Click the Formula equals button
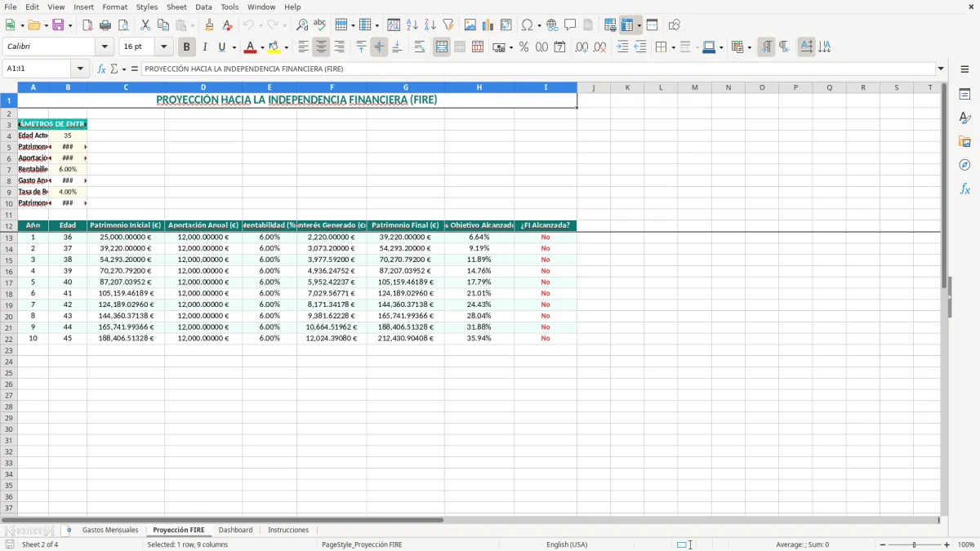Screen dimensions: 980x551 (x=135, y=69)
